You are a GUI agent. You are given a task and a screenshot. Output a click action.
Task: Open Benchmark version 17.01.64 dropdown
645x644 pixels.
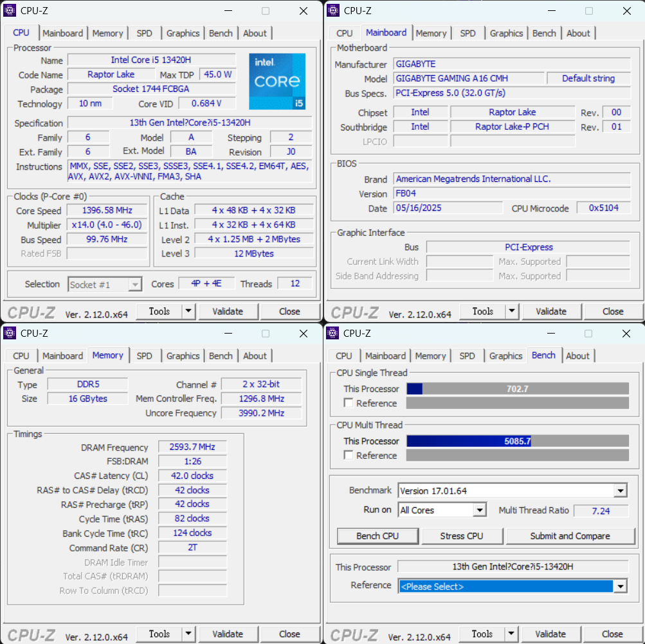(x=621, y=490)
